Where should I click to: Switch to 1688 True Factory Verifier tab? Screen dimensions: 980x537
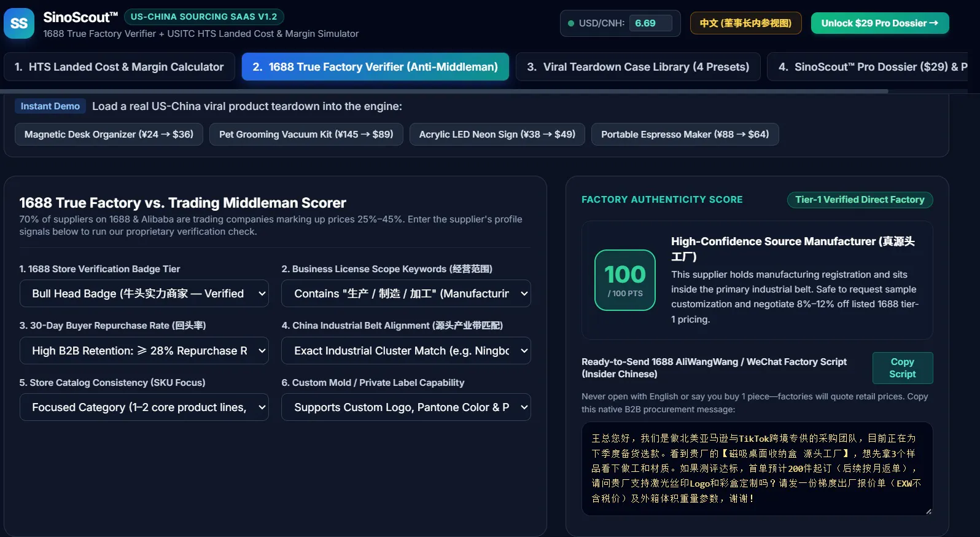tap(375, 67)
